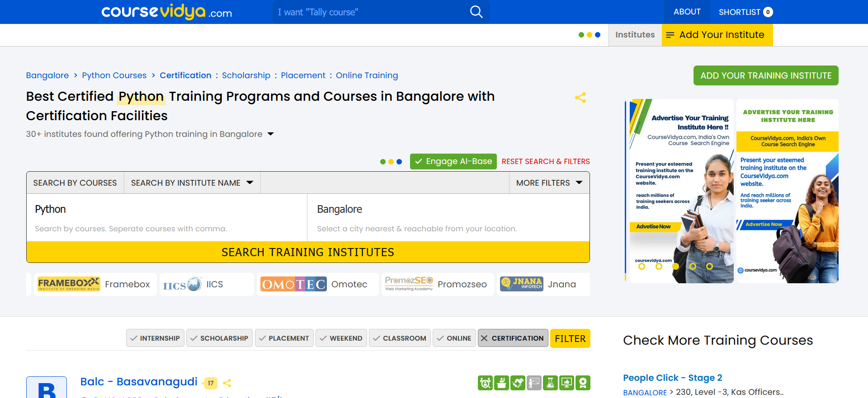Enable the Classroom filter
The width and height of the screenshot is (868, 398).
coord(400,338)
